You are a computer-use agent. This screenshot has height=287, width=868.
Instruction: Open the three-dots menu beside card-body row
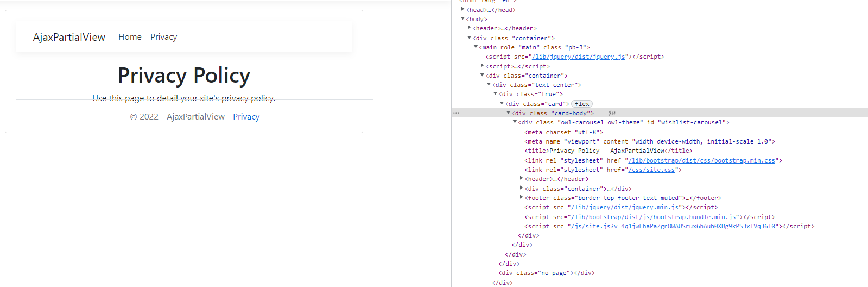(x=456, y=113)
